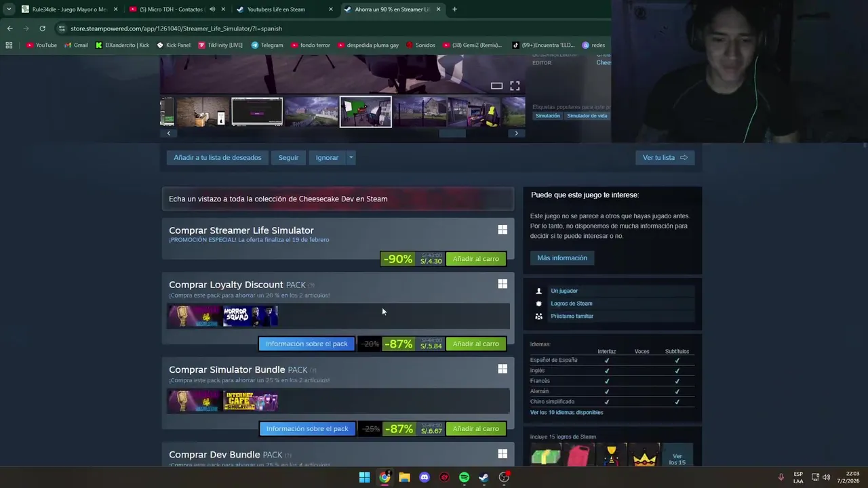868x488 pixels.
Task: Open the tab search dropdown arrow
Action: click(x=9, y=9)
